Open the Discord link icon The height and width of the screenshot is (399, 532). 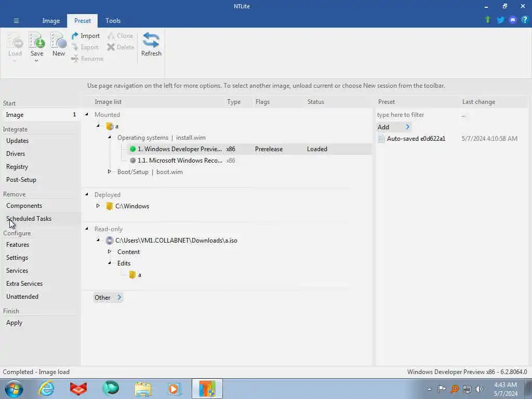pyautogui.click(x=513, y=20)
